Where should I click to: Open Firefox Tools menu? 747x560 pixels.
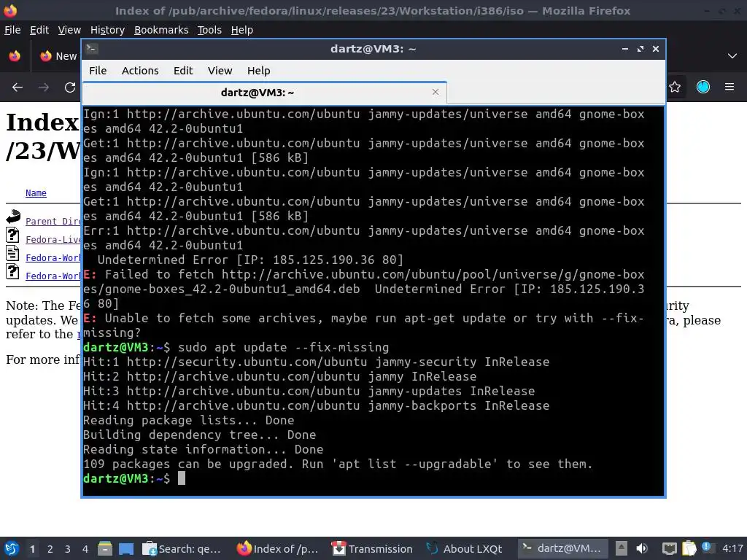(x=209, y=30)
